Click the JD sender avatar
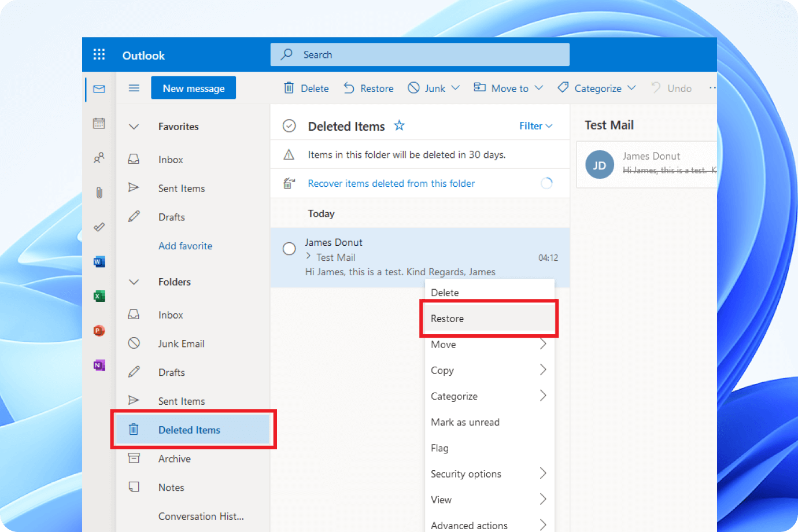The height and width of the screenshot is (532, 798). (600, 165)
